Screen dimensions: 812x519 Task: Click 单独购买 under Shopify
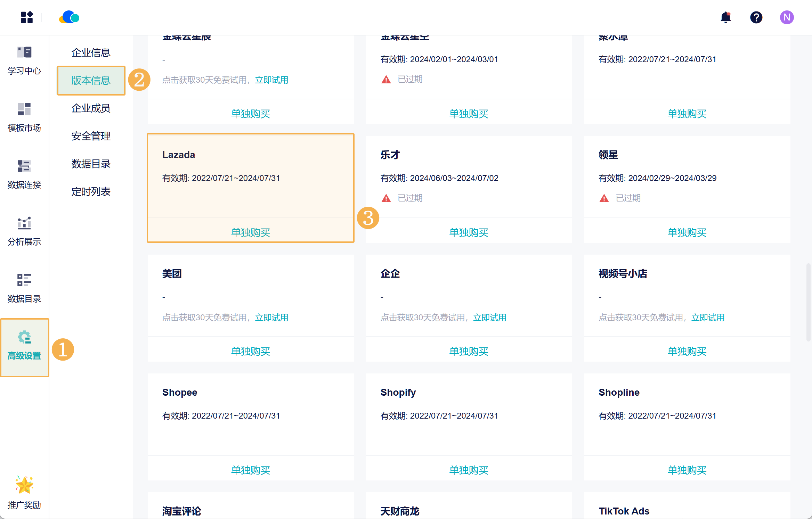469,470
